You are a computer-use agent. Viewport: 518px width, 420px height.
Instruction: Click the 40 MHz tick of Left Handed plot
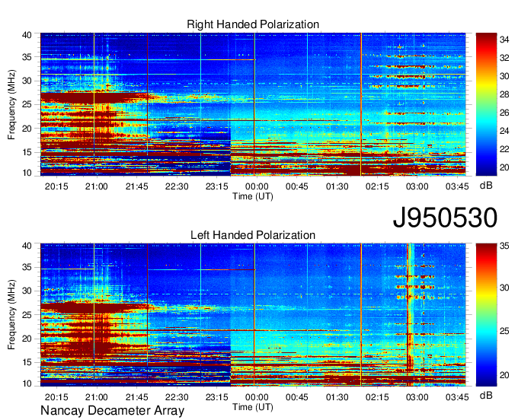[27, 246]
